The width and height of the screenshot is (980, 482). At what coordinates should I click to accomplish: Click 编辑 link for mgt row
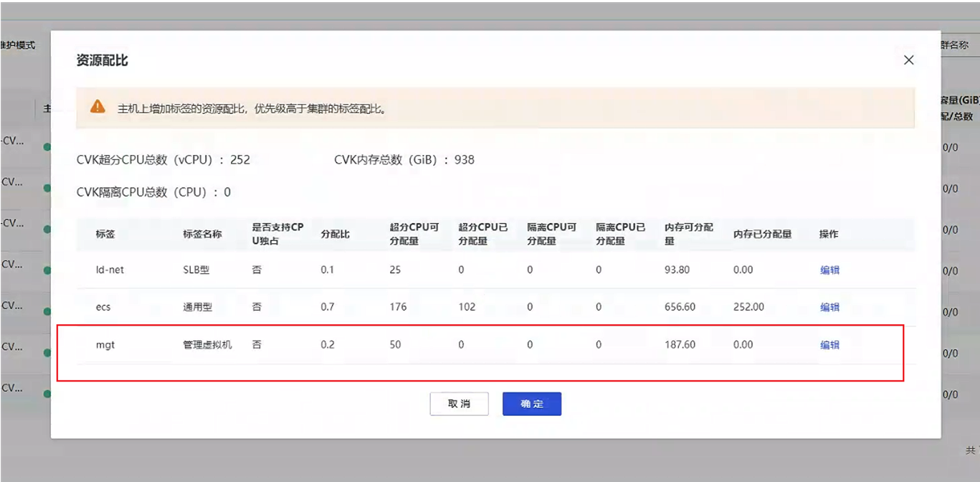829,345
